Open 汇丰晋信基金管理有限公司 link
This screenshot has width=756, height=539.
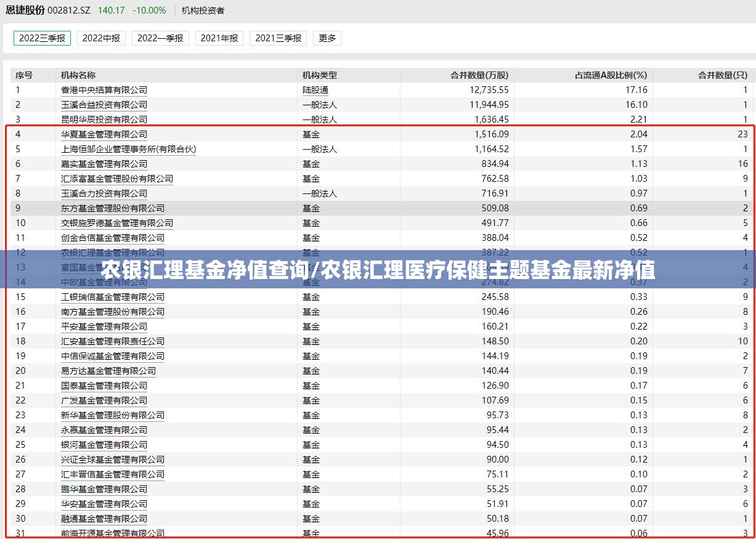(x=113, y=474)
